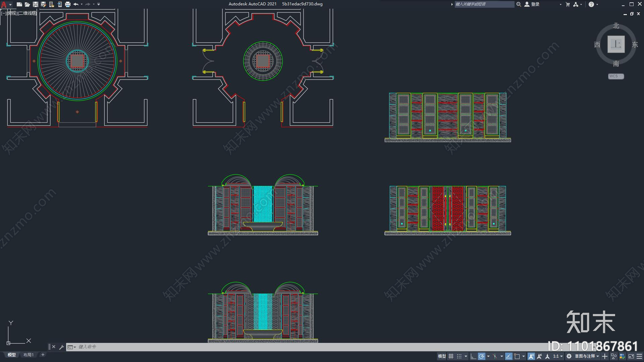The height and width of the screenshot is (362, 644).
Task: Switch to the 布局1 layout tab
Action: click(x=28, y=355)
